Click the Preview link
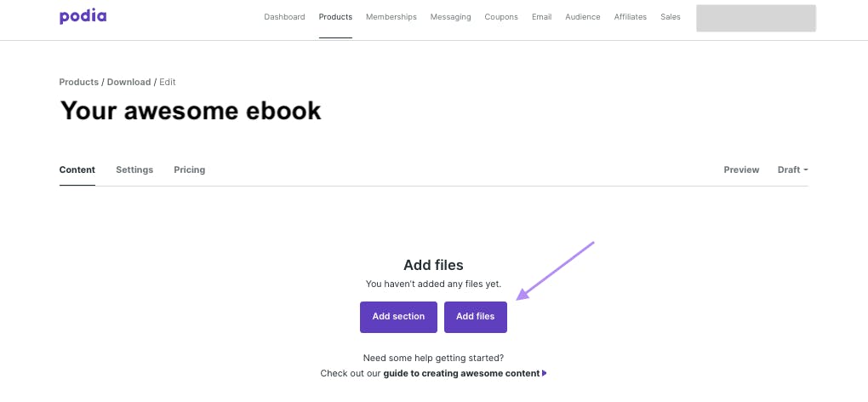 [x=742, y=170]
